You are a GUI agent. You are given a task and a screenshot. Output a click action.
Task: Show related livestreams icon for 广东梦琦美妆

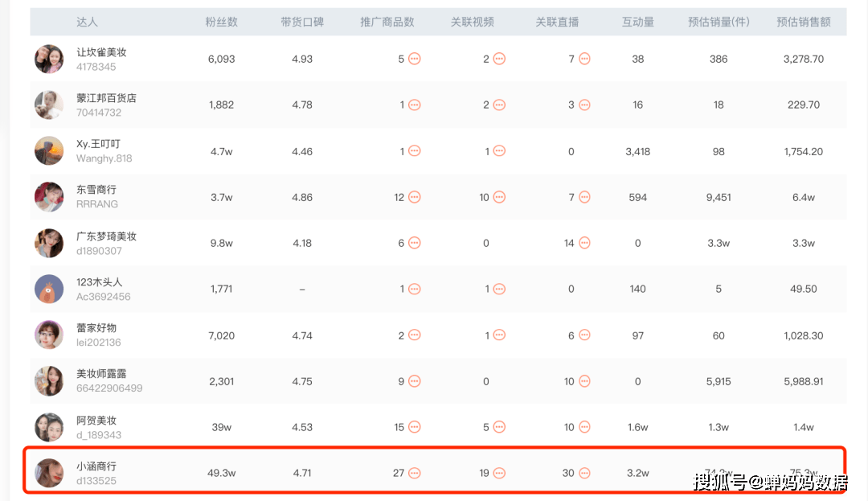[x=584, y=243]
